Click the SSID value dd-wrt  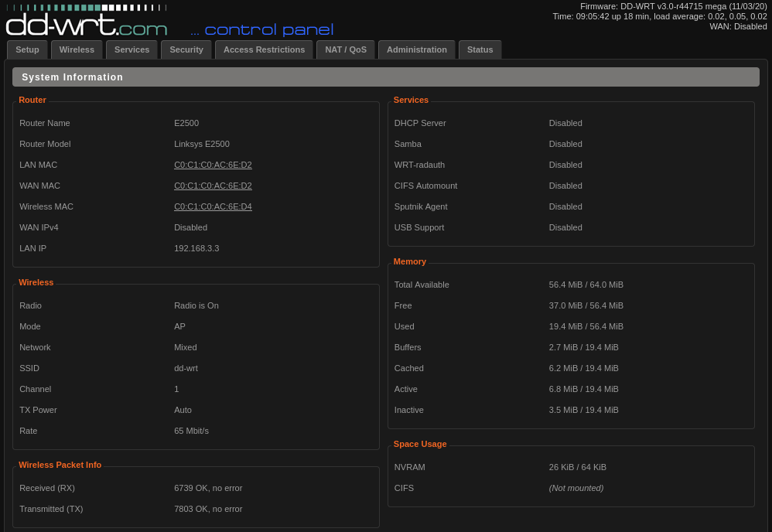[x=186, y=368]
